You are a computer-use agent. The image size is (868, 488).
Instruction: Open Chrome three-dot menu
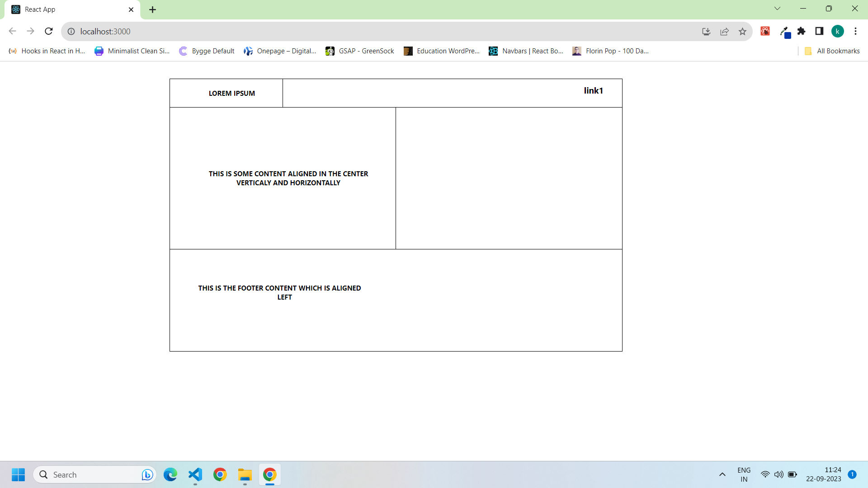point(855,31)
